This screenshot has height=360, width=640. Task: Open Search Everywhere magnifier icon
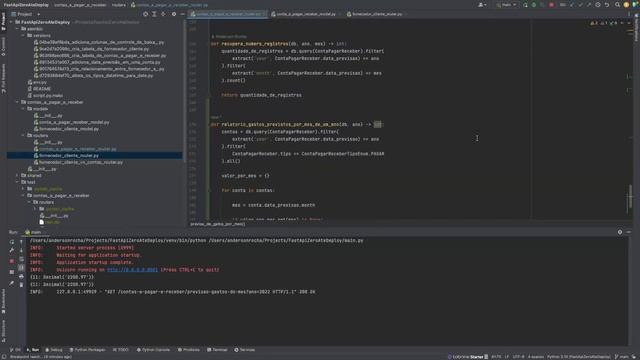(x=617, y=5)
